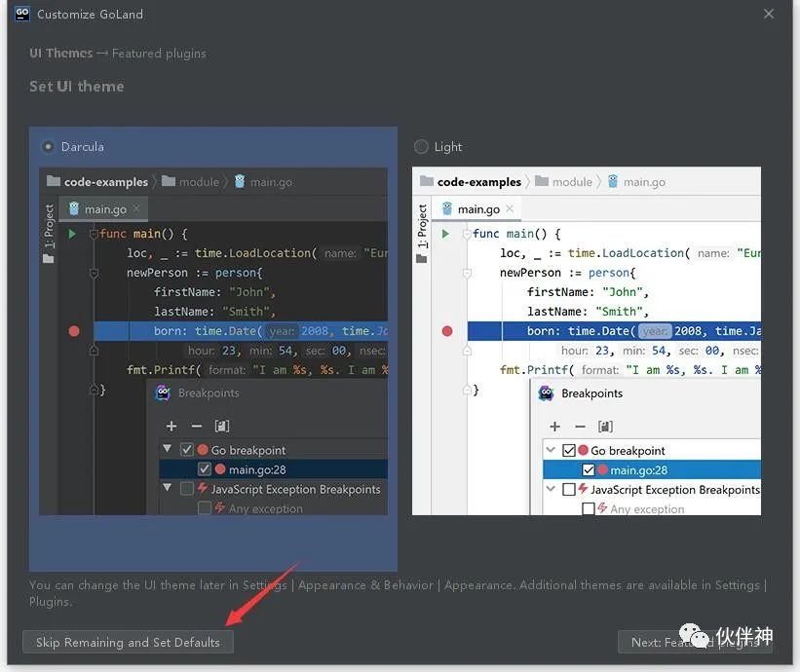Viewport: 800px width, 672px height.
Task: Toggle Go breakpoint checkbox in Light preview
Action: tap(568, 450)
